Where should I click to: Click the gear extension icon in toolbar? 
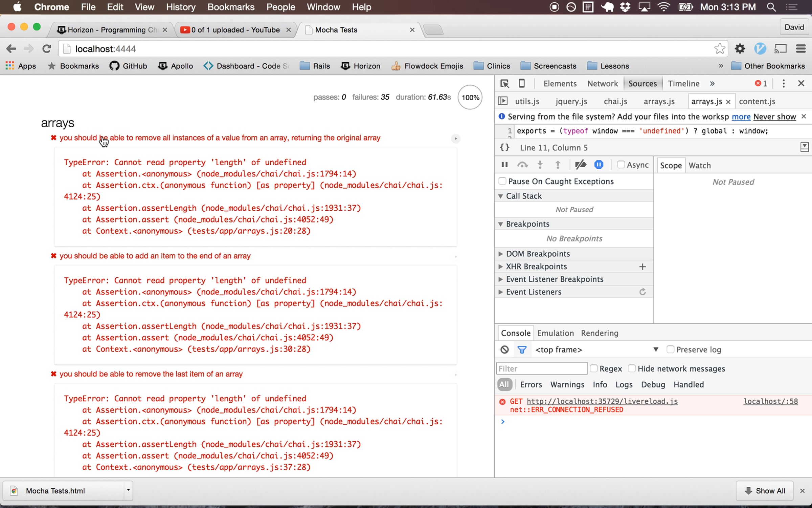click(x=740, y=49)
